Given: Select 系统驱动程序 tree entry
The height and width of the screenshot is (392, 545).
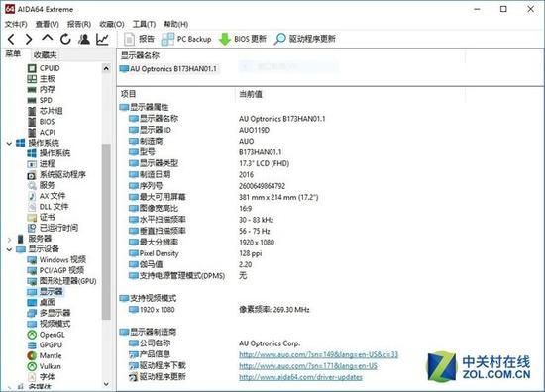Looking at the screenshot, I should [x=56, y=174].
